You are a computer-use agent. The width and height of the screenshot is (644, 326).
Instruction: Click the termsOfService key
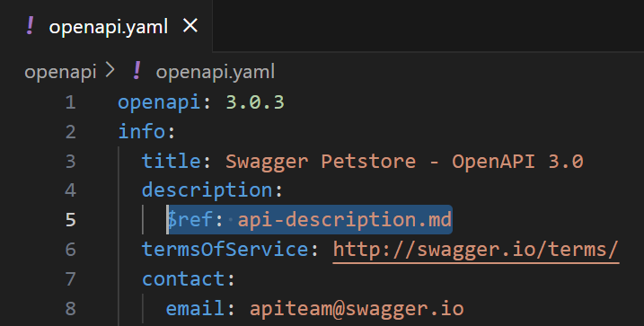(225, 250)
